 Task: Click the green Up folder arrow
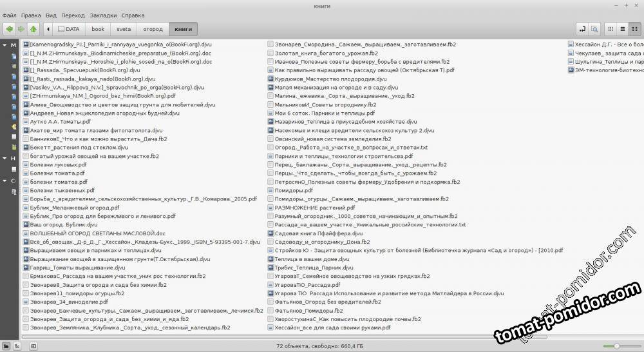32,29
